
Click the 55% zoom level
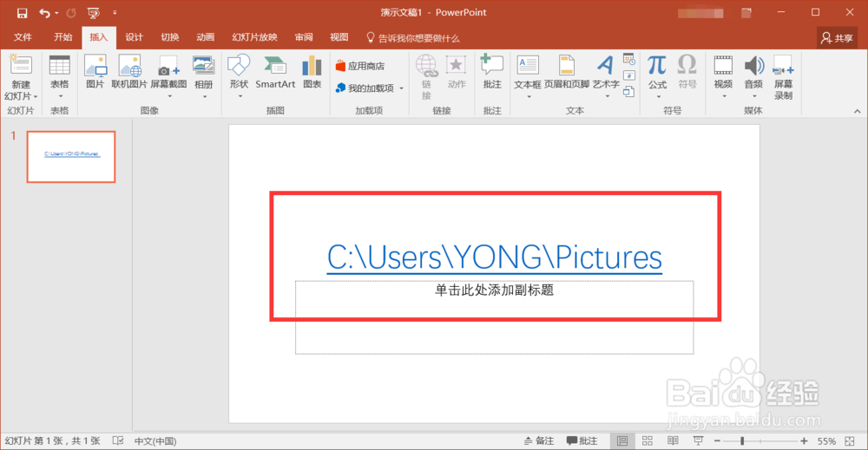click(826, 441)
